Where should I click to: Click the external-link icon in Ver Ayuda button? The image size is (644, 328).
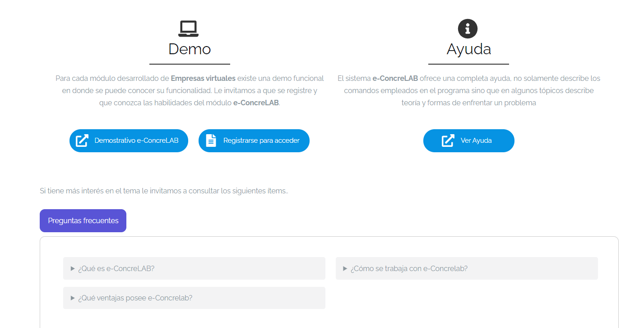(447, 141)
